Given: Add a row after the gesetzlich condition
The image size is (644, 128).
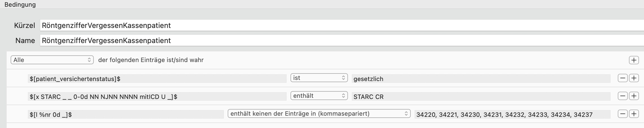Looking at the screenshot, I should click(634, 78).
